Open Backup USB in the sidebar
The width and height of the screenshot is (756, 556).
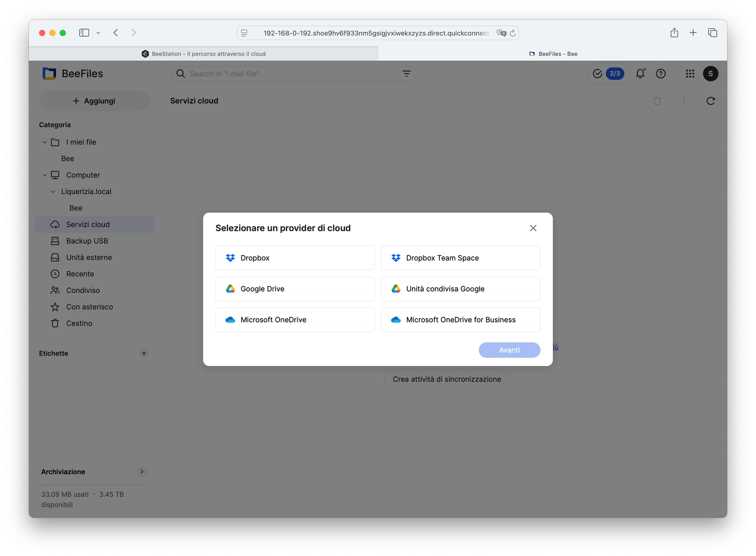coord(87,241)
